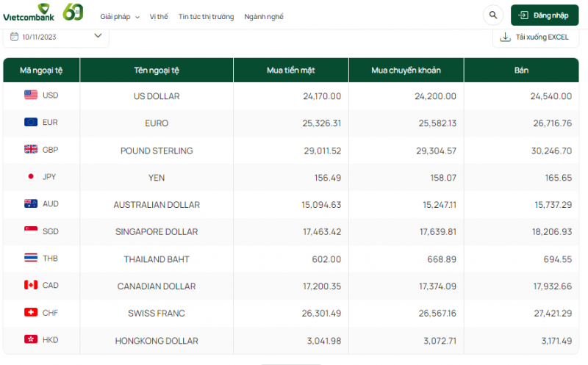The width and height of the screenshot is (588, 365).
Task: Click the Vietcombank logo
Action: (x=28, y=13)
